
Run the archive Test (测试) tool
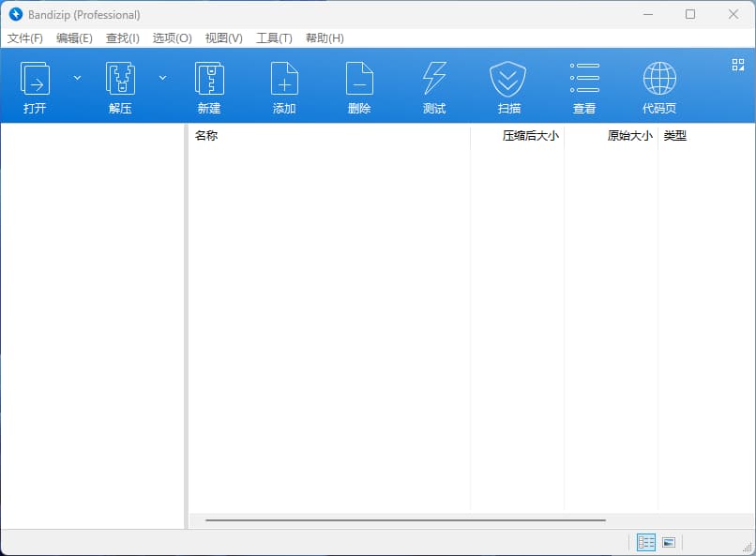434,80
